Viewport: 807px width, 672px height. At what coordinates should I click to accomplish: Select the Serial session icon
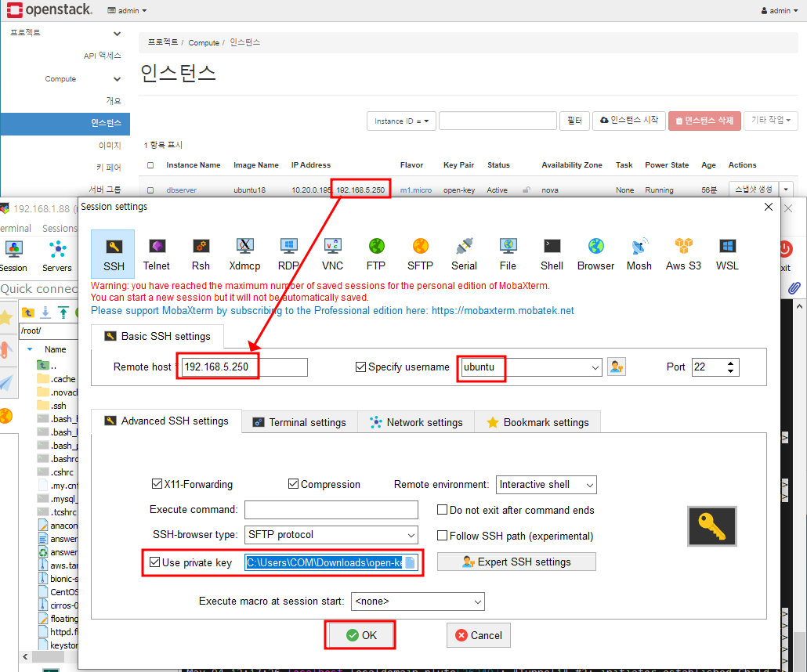465,254
